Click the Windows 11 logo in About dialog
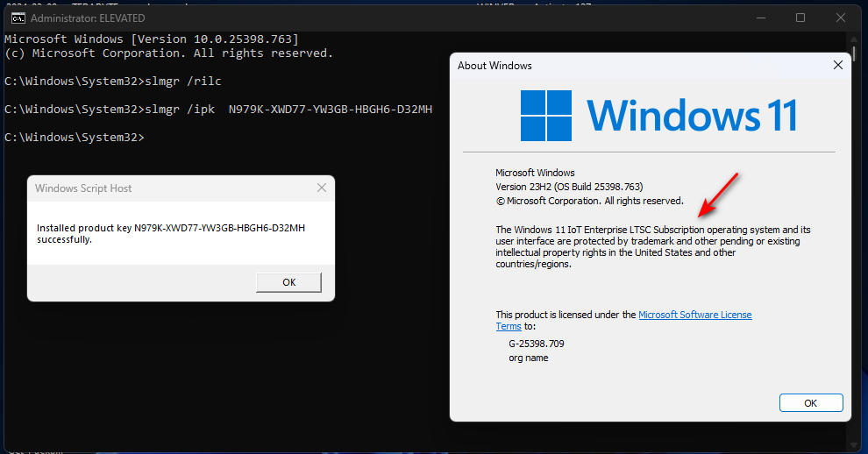The height and width of the screenshot is (454, 868). click(658, 115)
